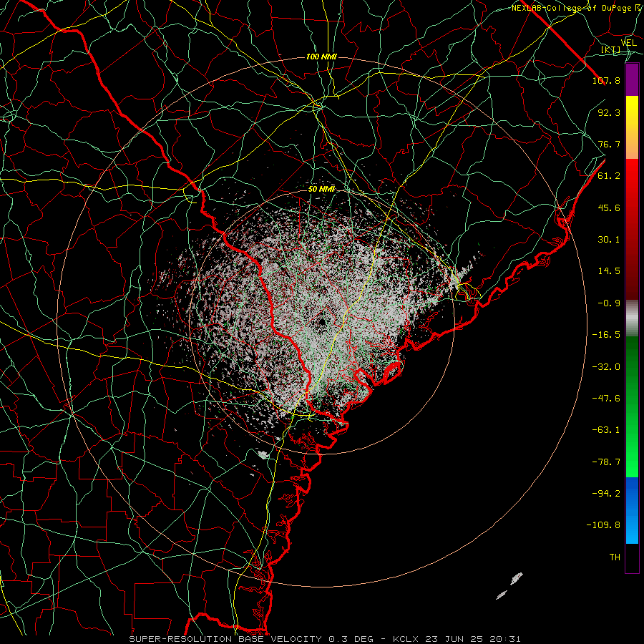Select the 92.3 velocity scale value
The height and width of the screenshot is (644, 644).
[x=609, y=112]
